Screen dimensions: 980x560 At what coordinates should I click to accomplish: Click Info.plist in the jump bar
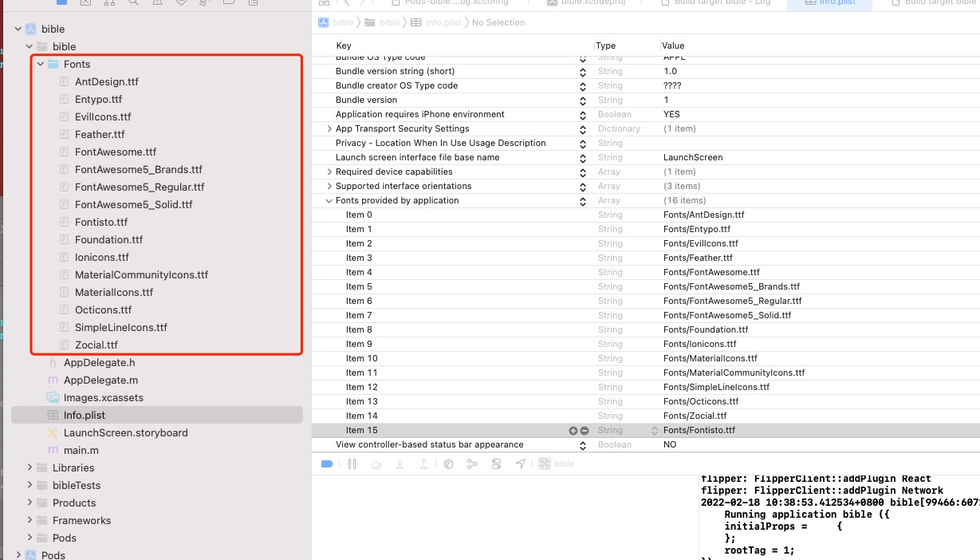coord(443,22)
